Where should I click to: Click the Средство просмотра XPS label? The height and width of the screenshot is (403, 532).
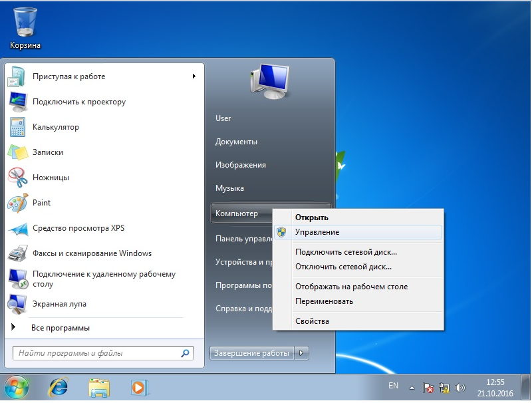(78, 228)
